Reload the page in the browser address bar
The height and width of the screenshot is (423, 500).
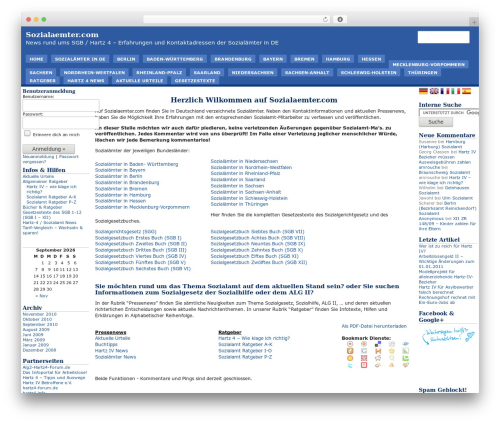pos(325,19)
